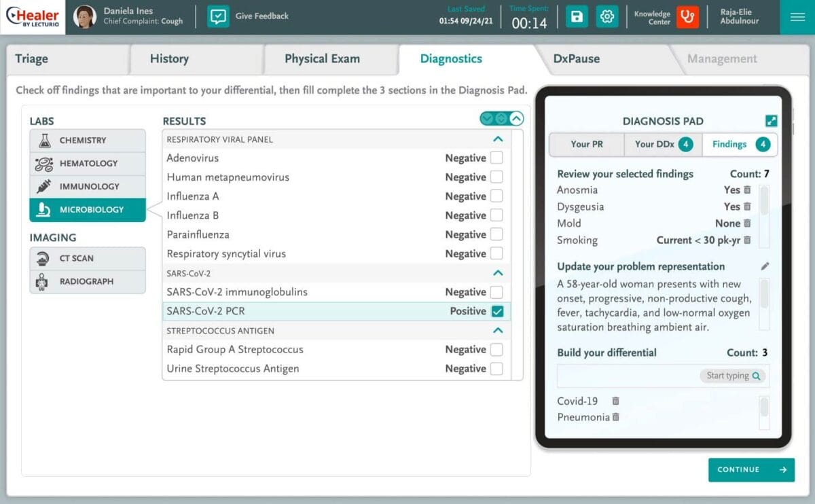Click Give Feedback speech bubble icon
Screen dimensions: 815x504
pos(218,16)
